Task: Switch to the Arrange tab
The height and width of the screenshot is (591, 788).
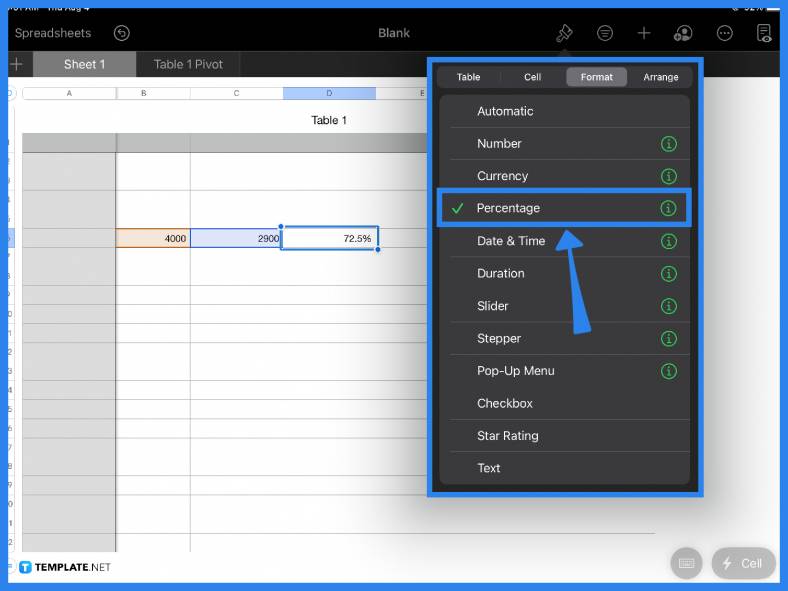Action: [660, 77]
